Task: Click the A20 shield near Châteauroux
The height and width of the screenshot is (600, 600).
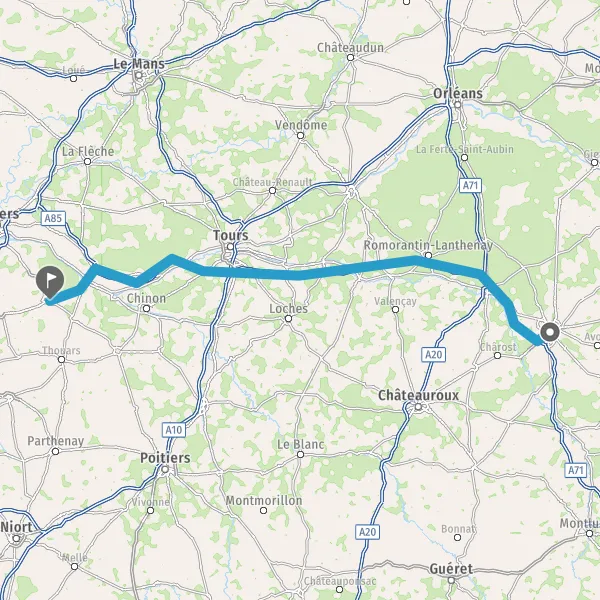Action: pos(434,355)
